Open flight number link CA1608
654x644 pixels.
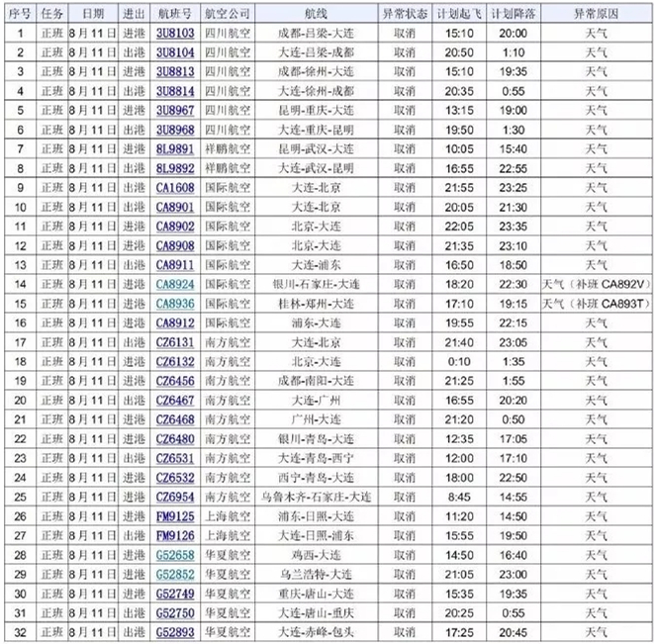coord(175,188)
